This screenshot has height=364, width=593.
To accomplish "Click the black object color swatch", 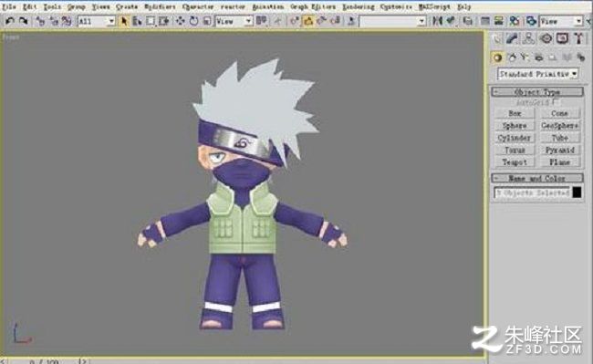I will (x=577, y=192).
